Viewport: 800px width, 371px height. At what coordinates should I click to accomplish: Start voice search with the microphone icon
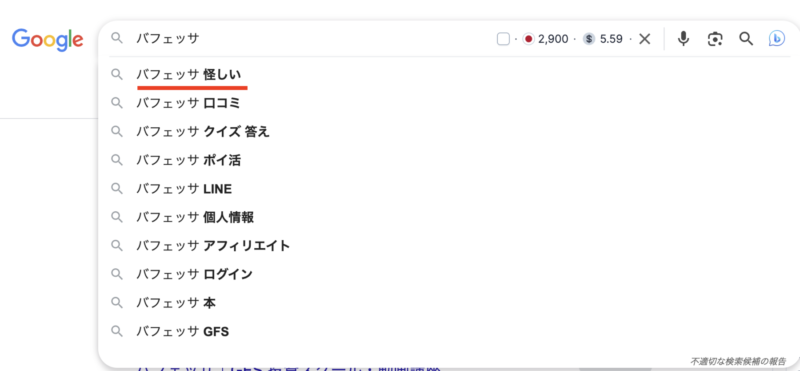tap(684, 39)
